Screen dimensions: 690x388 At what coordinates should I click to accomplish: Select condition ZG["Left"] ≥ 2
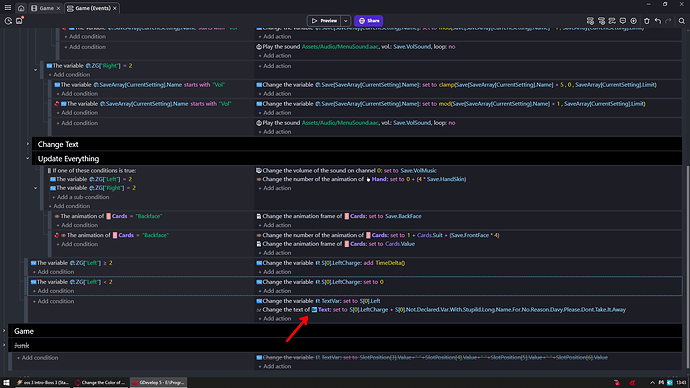[71, 263]
